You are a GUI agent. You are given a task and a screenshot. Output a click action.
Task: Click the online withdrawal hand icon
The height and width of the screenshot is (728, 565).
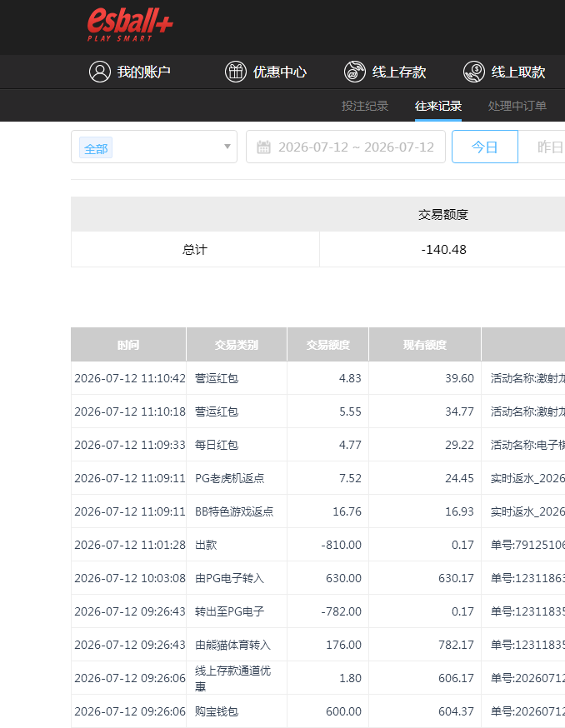(474, 72)
